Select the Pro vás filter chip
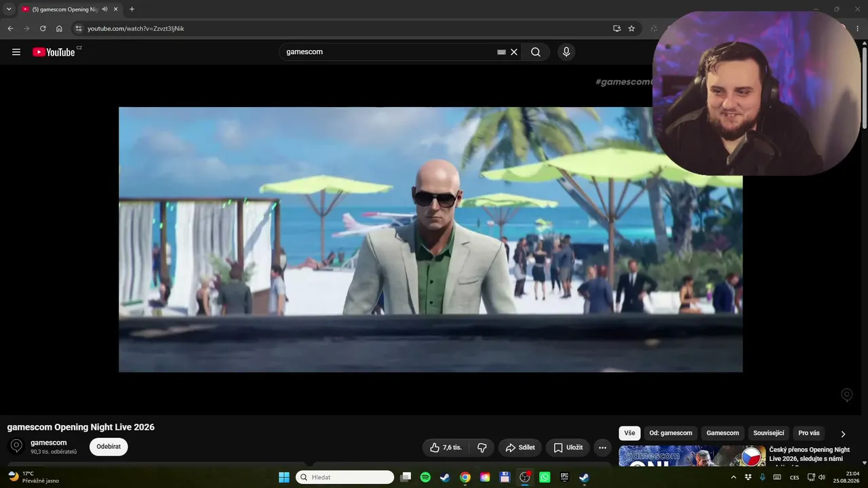 click(809, 433)
